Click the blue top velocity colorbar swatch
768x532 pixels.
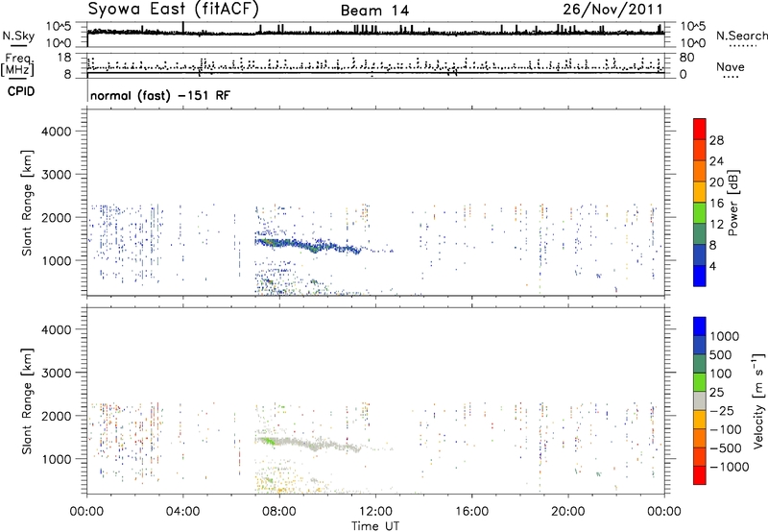tap(700, 326)
